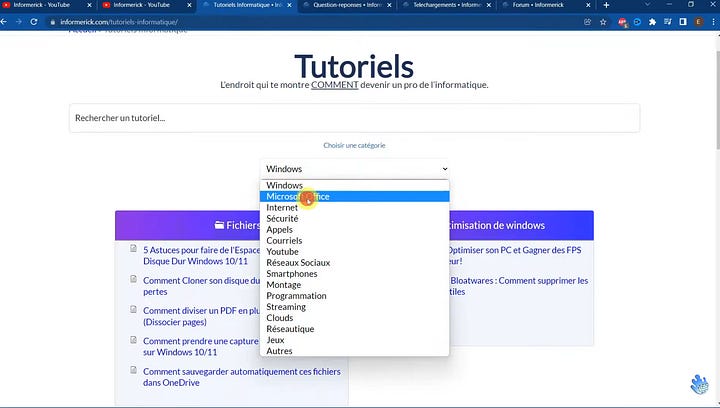Select Clouds in the category list
Screen dimensions: 720x408
click(x=354, y=318)
